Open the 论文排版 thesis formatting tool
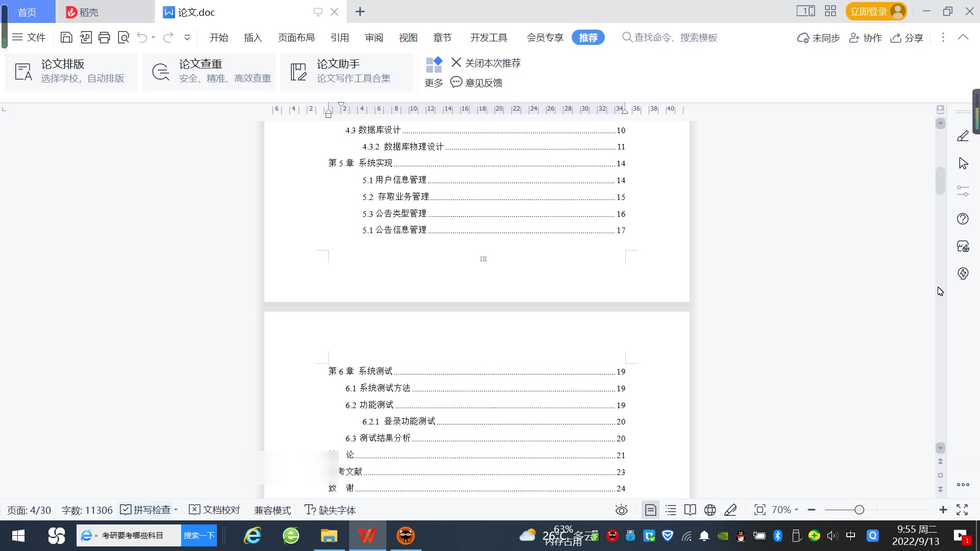Image resolution: width=980 pixels, height=551 pixels. pyautogui.click(x=71, y=71)
